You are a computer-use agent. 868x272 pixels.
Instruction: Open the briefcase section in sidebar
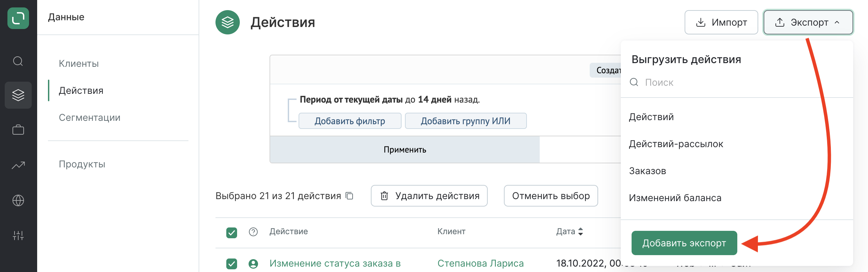coord(18,130)
